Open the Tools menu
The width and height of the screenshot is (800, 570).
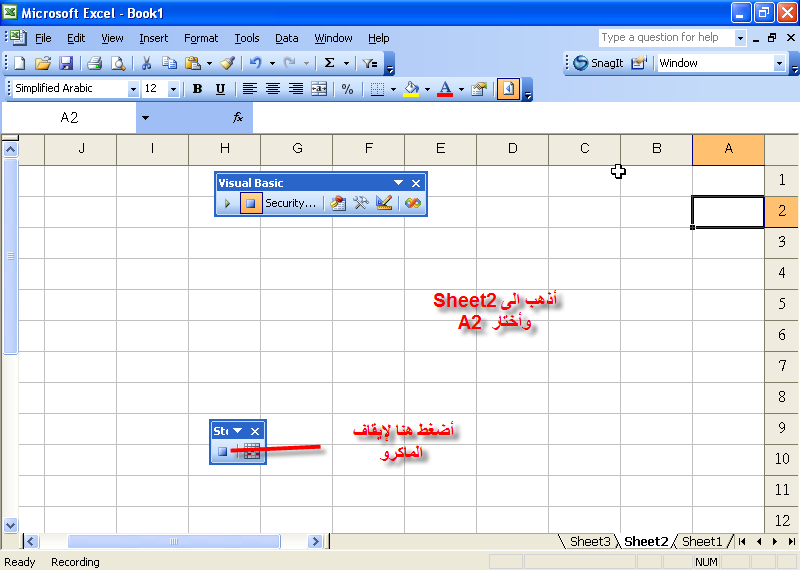pyautogui.click(x=247, y=38)
